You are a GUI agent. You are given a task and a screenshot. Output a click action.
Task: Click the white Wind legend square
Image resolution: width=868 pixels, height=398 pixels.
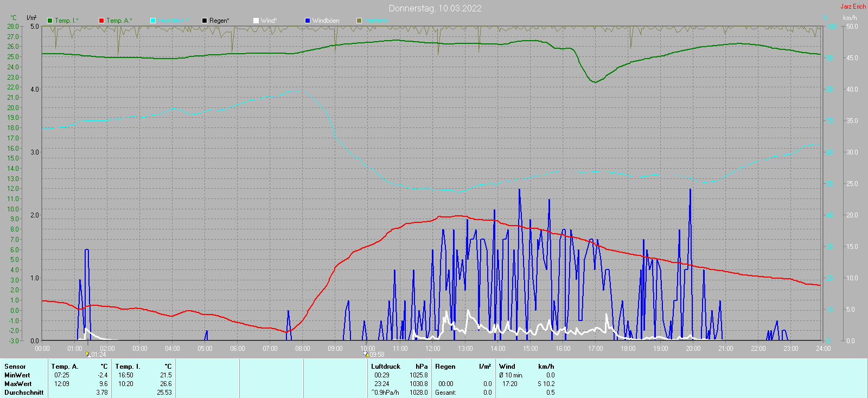pos(256,21)
